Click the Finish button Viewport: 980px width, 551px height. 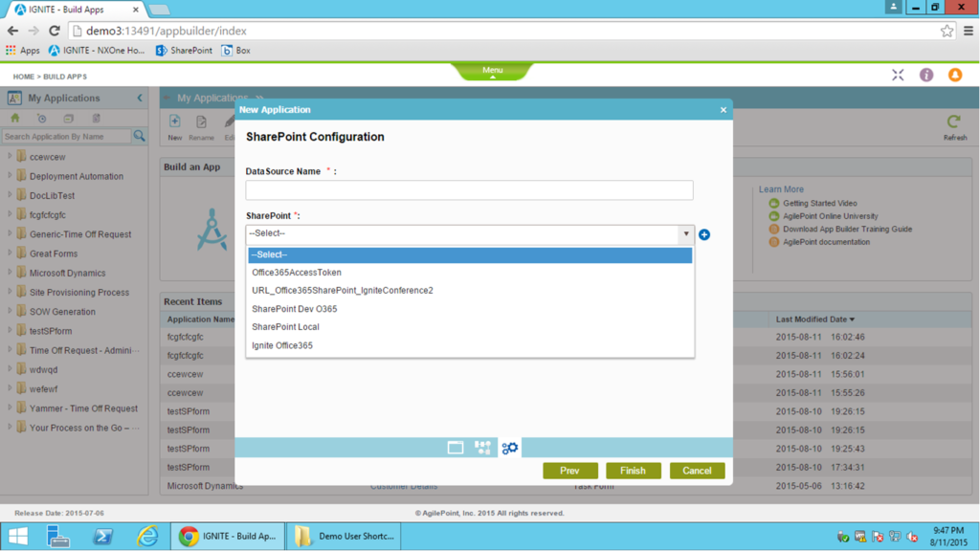pyautogui.click(x=633, y=470)
